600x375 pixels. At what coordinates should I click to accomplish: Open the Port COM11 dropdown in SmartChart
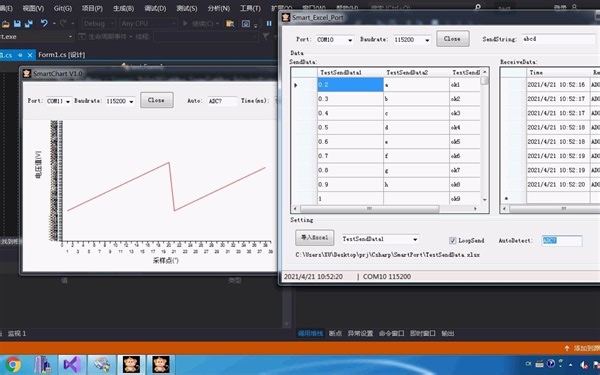[68, 101]
